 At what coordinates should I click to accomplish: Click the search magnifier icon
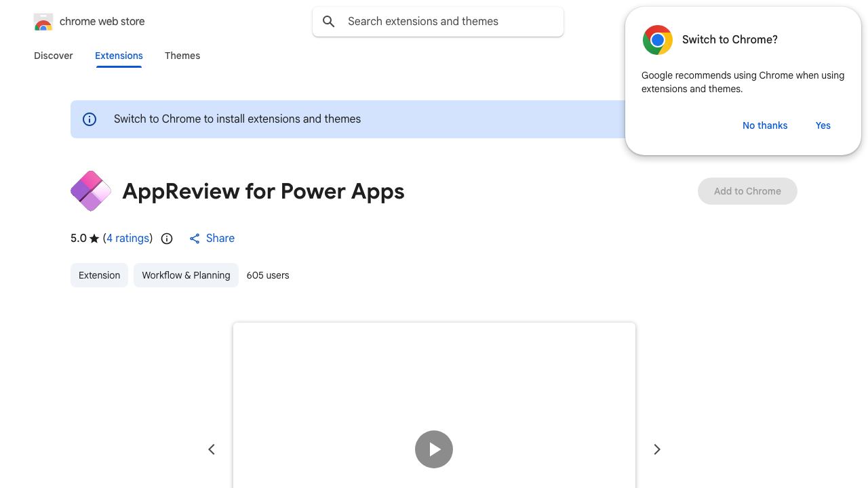click(x=329, y=22)
